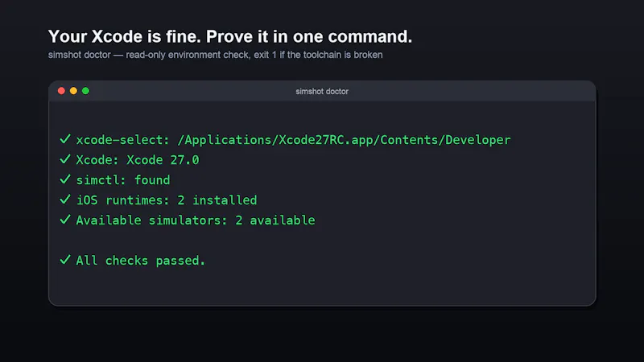Click the checkmark next to simctl found
Screen dimensions: 644x362
coord(65,179)
